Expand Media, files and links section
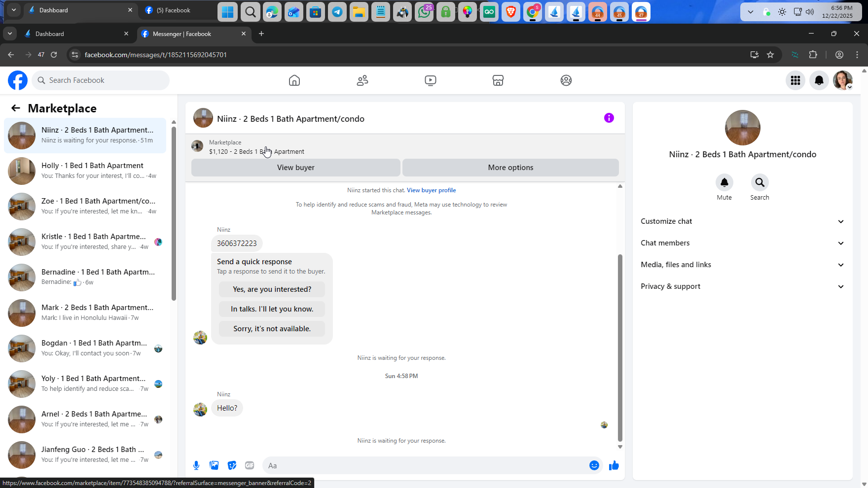 (743, 265)
